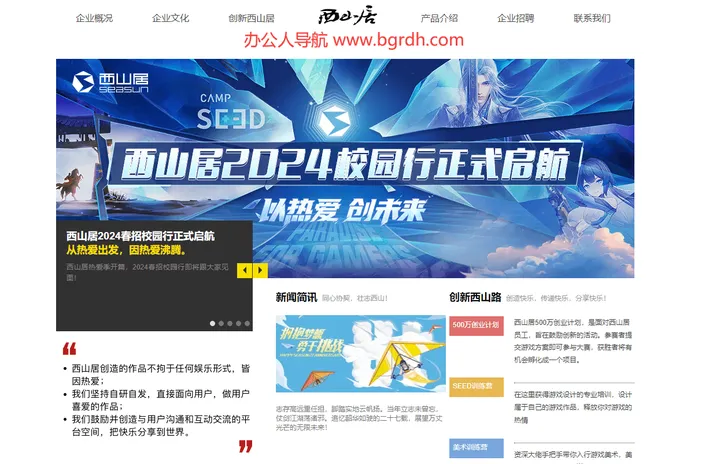The image size is (720, 464).
Task: Open the 产品介绍 navigation item
Action: [439, 18]
